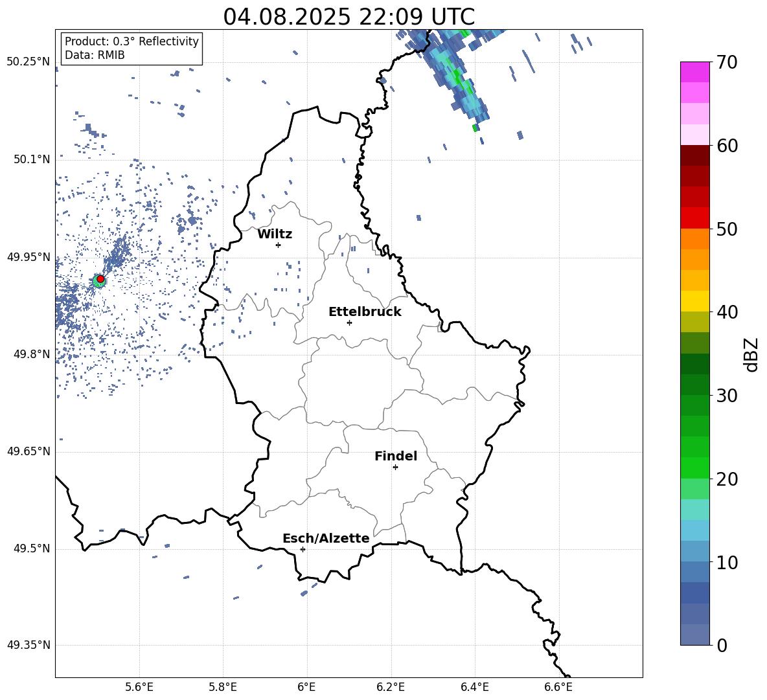
Task: Click the 6.2°E longitude label
Action: tap(391, 688)
